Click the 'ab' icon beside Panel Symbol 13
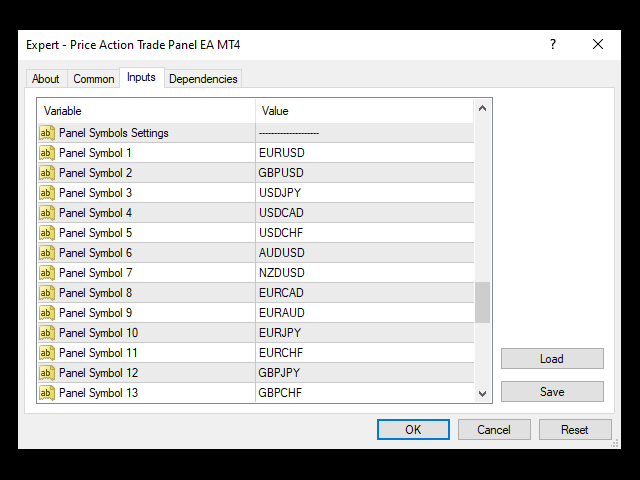 point(47,393)
